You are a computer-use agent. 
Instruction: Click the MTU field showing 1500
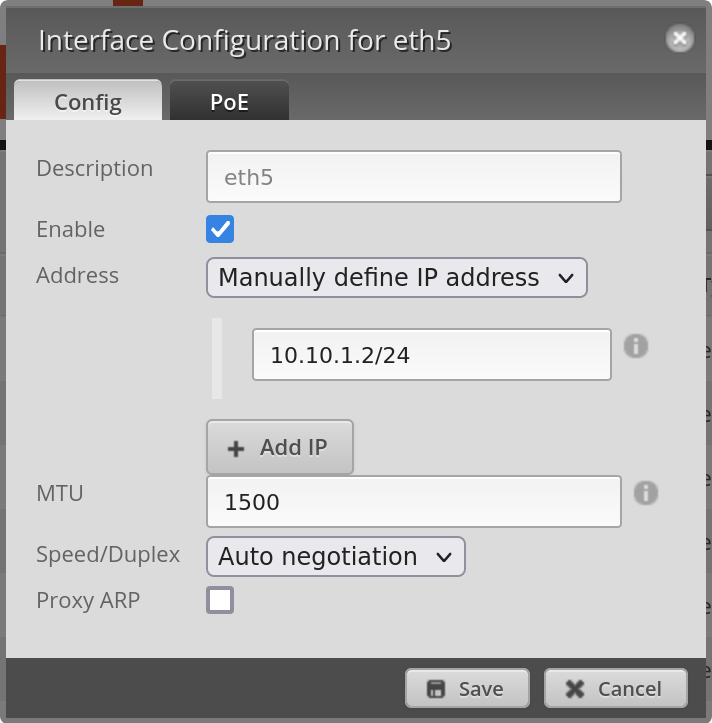coord(413,501)
